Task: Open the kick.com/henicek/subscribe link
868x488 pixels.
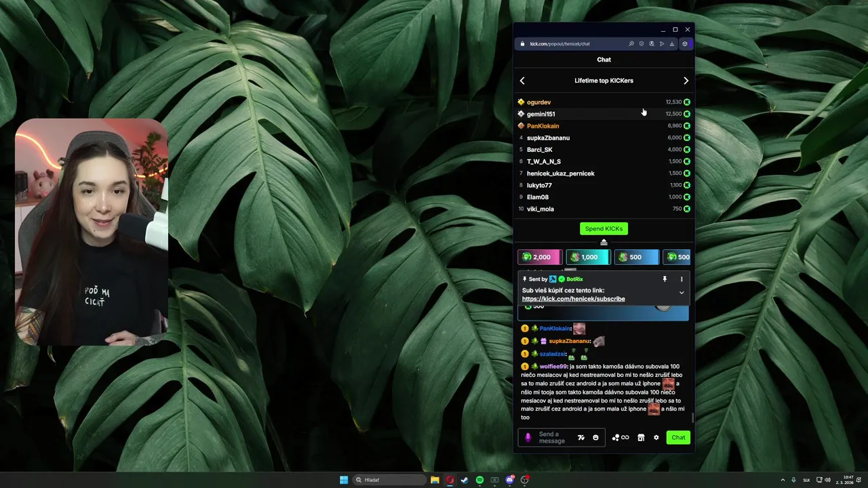Action: (x=574, y=299)
